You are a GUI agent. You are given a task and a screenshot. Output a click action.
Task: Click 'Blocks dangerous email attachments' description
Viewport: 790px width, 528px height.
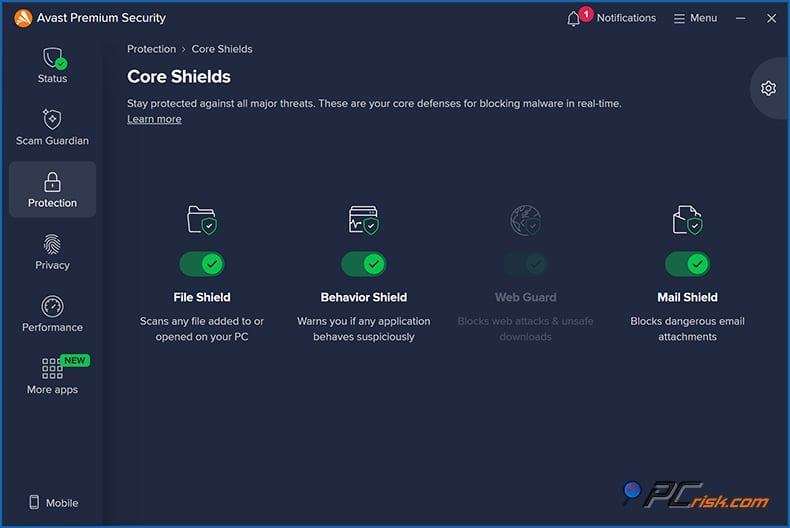click(x=687, y=328)
